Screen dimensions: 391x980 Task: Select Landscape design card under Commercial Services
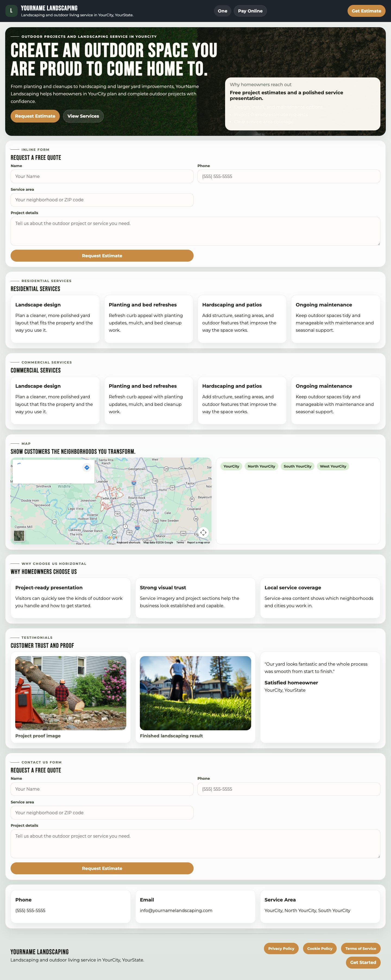tap(55, 400)
